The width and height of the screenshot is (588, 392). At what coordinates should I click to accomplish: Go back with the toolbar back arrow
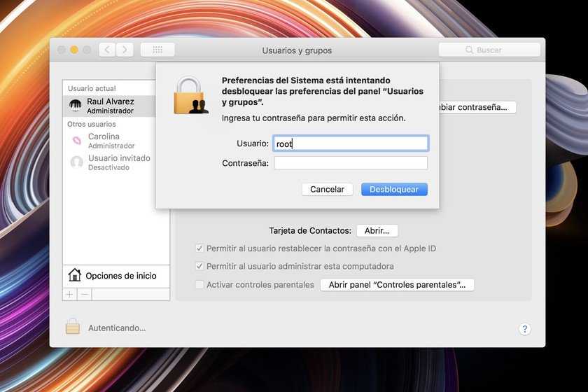pos(107,50)
